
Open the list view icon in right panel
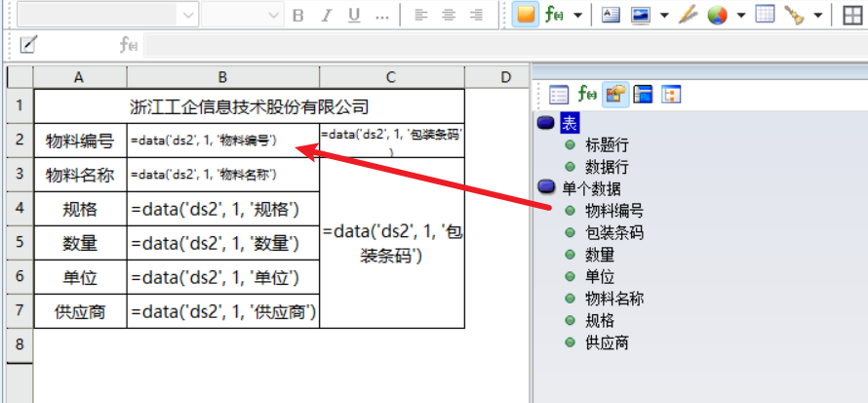pyautogui.click(x=559, y=95)
